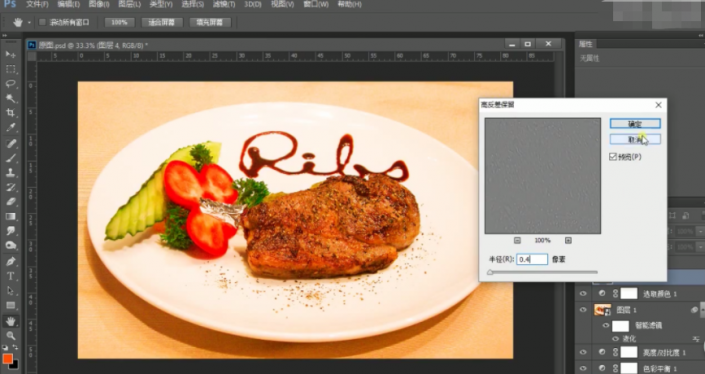The height and width of the screenshot is (374, 705).
Task: Click the 100% zoom button
Action: (119, 22)
